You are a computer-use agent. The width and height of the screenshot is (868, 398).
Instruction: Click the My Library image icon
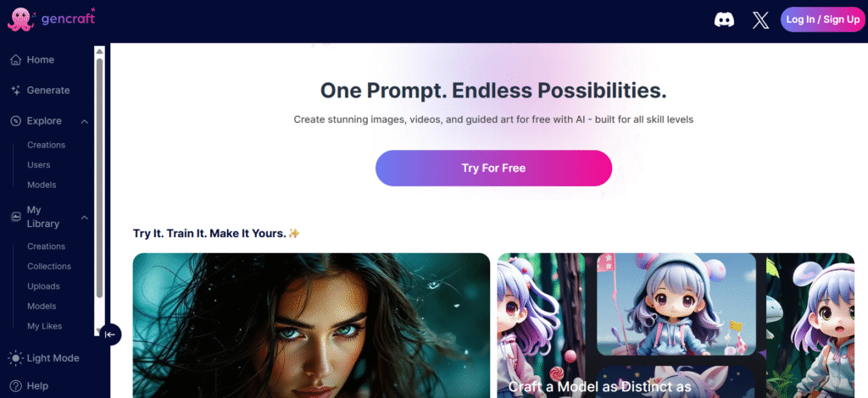[x=15, y=218]
